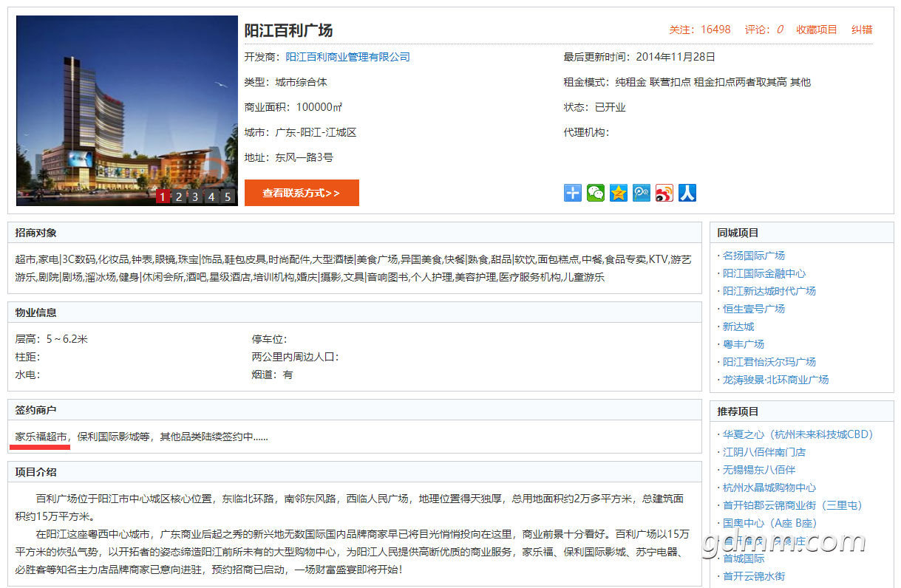Share to Sina Weibo icon
The height and width of the screenshot is (588, 901).
[664, 193]
